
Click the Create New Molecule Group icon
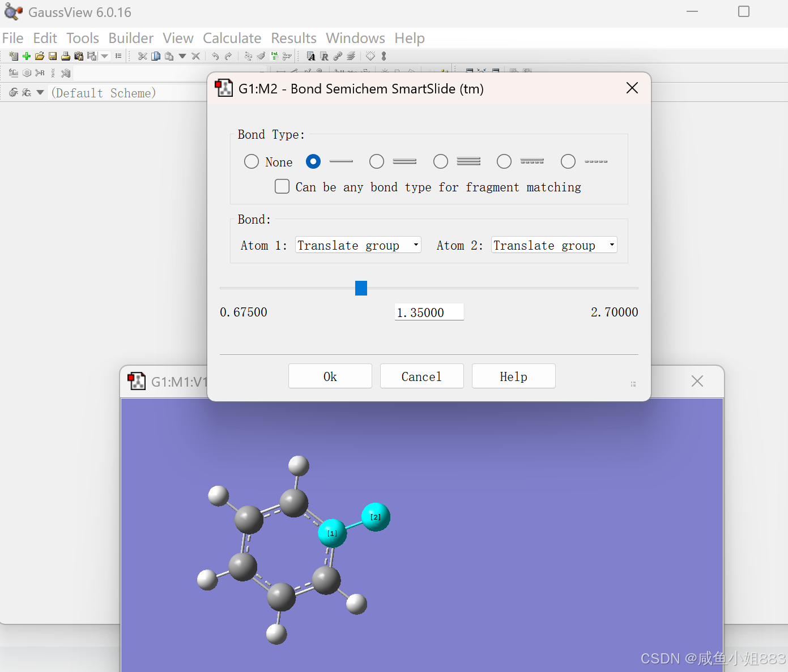[x=14, y=56]
